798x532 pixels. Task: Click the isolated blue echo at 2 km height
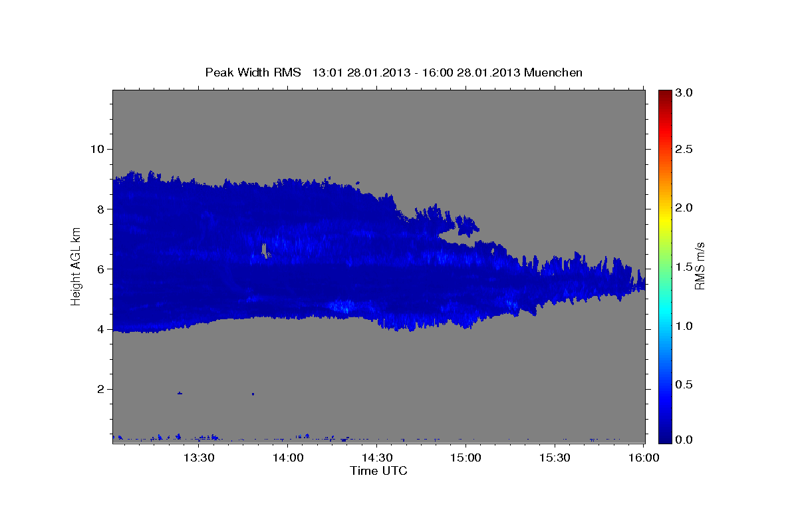pyautogui.click(x=180, y=393)
